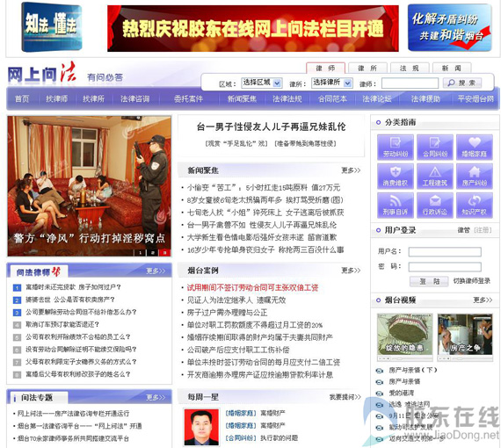Open 法律法规 in navigation bar
Image resolution: width=501 pixels, height=448 pixels.
pyautogui.click(x=287, y=99)
